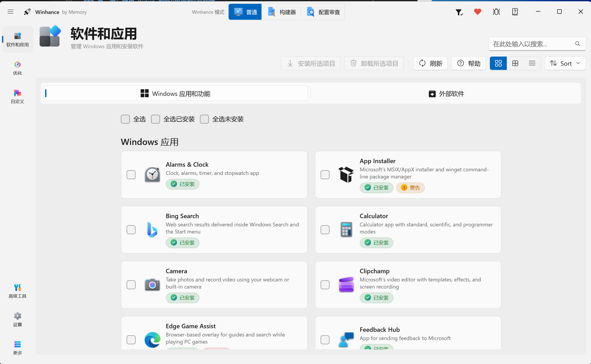Screen dimensions: 591x364
Task: Select the Bing Search checkbox
Action: tap(131, 230)
